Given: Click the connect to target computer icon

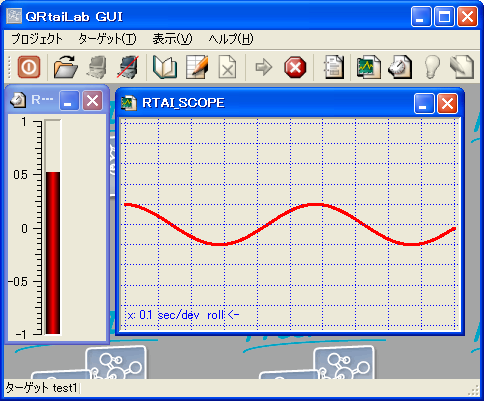Looking at the screenshot, I should 97,67.
